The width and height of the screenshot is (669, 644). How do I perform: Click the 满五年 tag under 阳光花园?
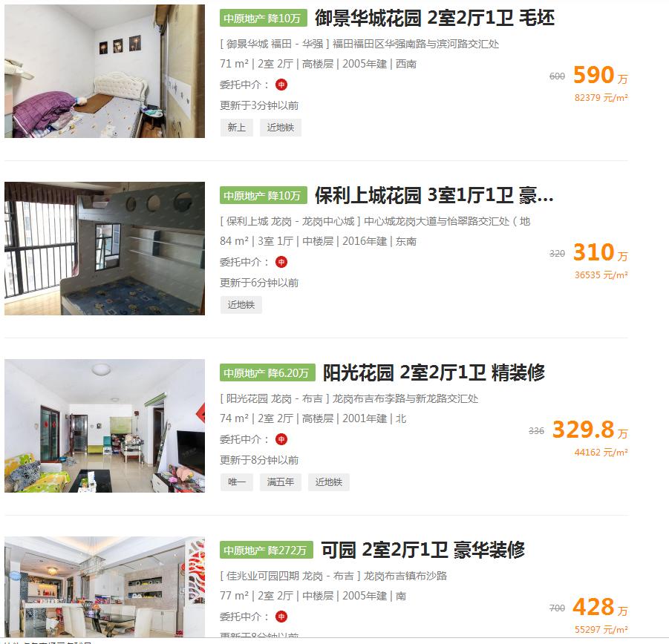pyautogui.click(x=281, y=482)
